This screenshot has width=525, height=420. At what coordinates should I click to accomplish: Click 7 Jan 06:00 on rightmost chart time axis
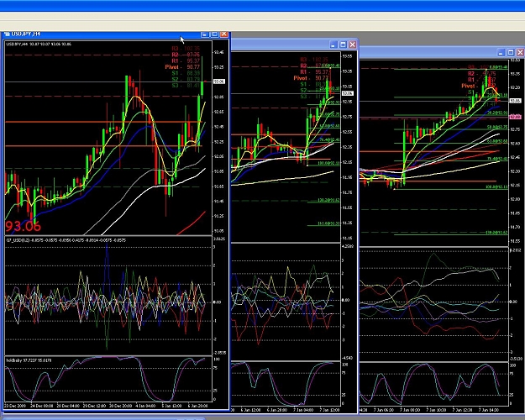tap(384, 410)
